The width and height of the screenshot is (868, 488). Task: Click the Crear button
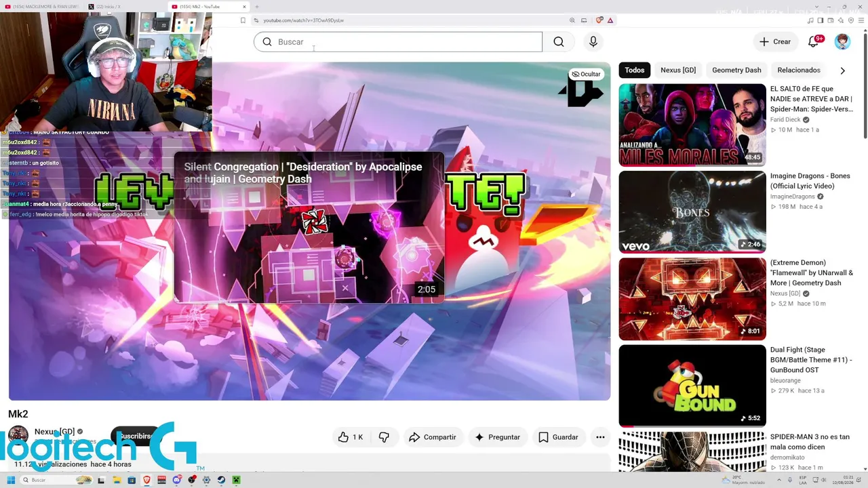775,42
